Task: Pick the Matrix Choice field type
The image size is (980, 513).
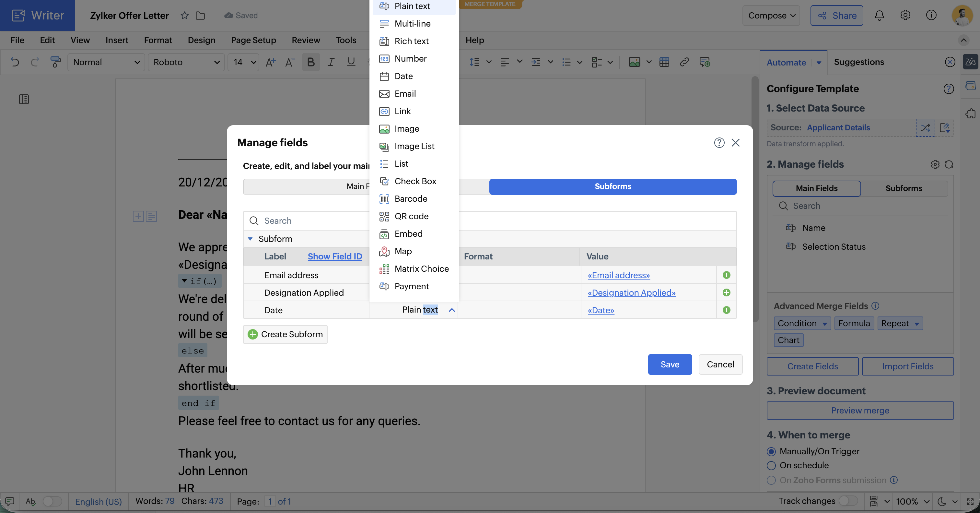Action: (421, 269)
